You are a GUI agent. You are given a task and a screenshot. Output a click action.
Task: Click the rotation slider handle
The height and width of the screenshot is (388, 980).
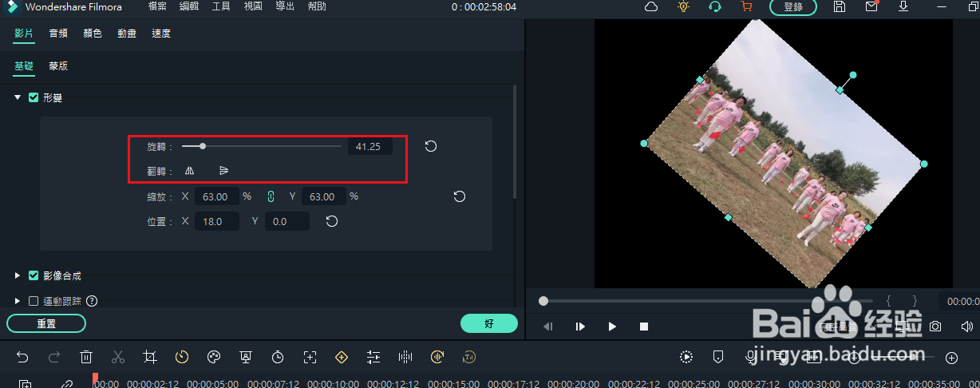[x=203, y=146]
